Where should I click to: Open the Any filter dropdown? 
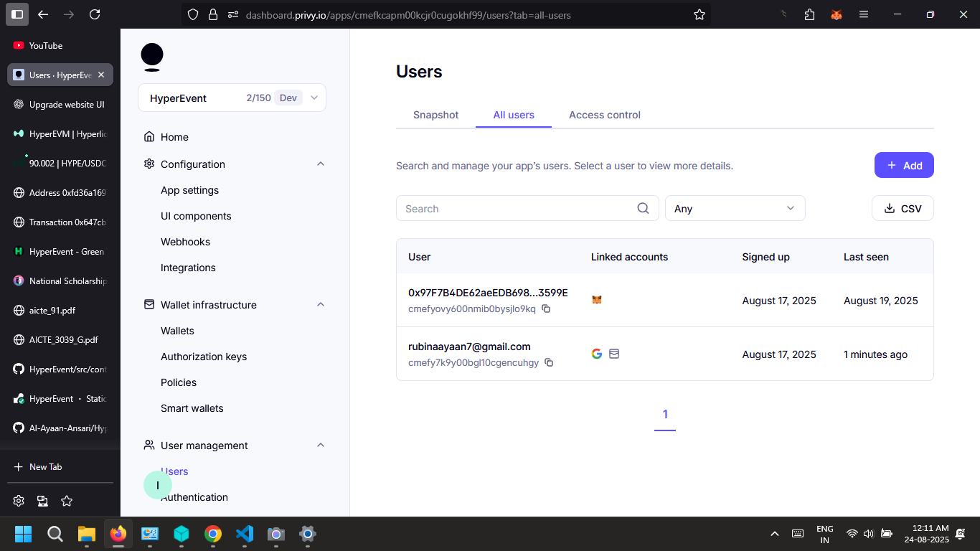tap(735, 208)
